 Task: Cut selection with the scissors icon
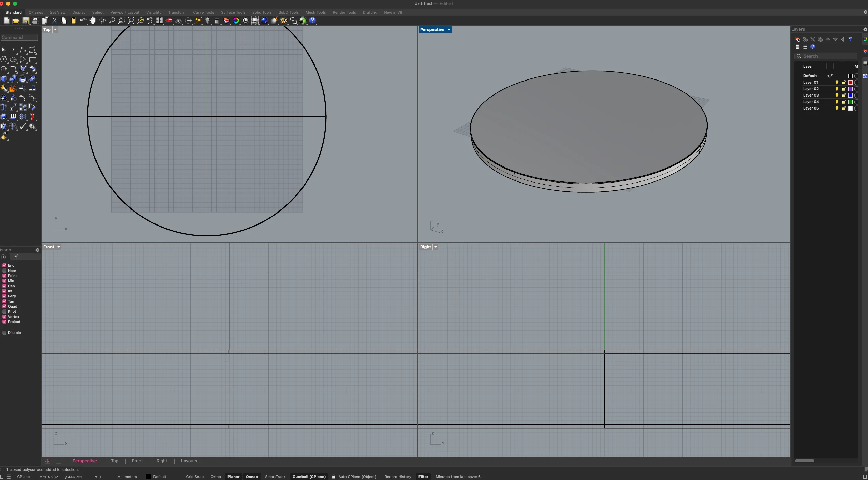pyautogui.click(x=54, y=21)
